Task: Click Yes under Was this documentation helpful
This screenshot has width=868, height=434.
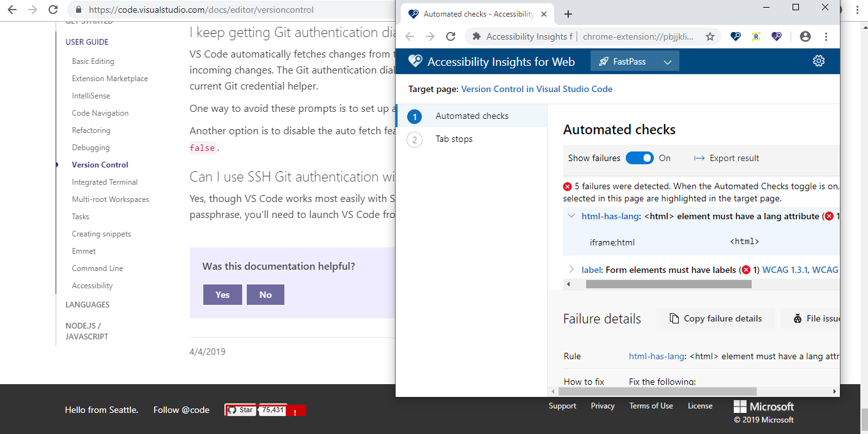Action: tap(222, 295)
